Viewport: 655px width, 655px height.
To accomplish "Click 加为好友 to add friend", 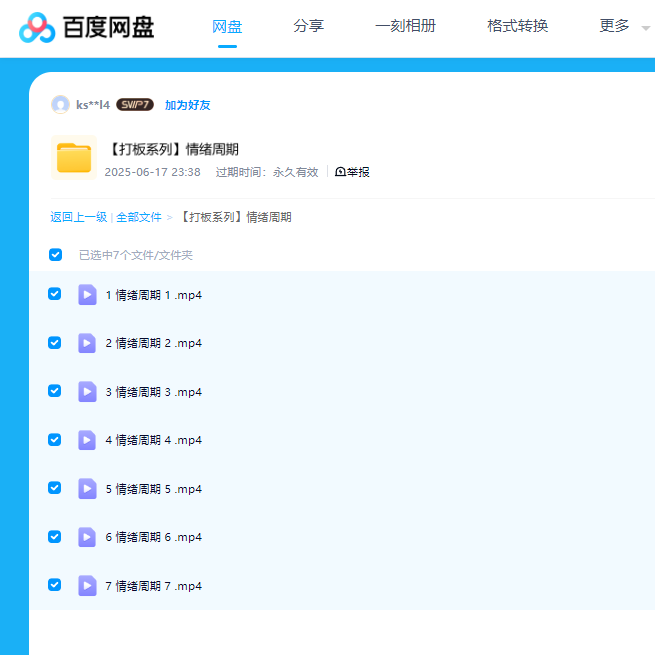I will 187,105.
